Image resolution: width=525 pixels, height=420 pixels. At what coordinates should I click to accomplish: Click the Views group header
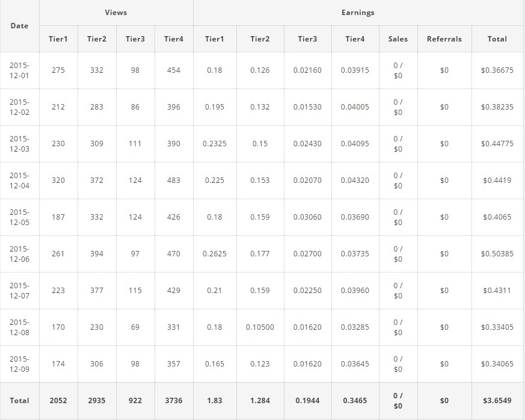pyautogui.click(x=116, y=13)
